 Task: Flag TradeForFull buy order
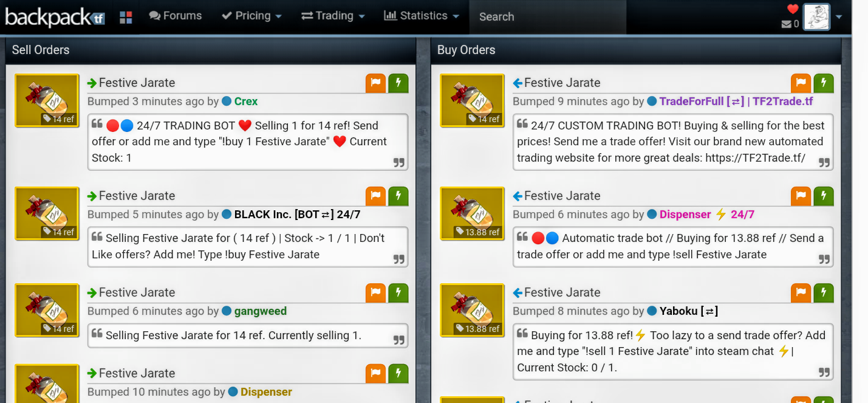tap(801, 83)
